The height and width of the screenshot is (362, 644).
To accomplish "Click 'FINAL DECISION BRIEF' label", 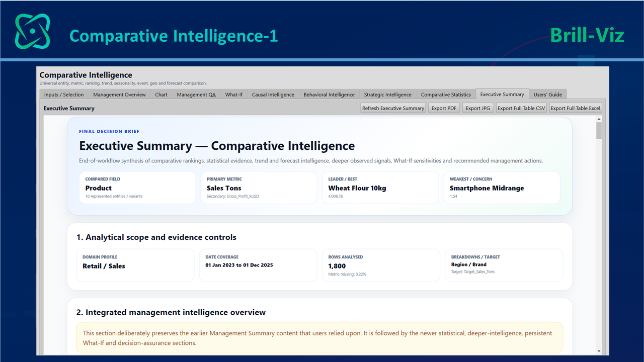I will (109, 132).
